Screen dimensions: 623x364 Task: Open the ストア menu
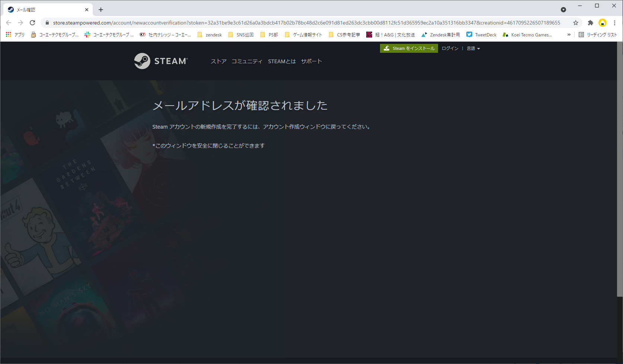pos(218,61)
